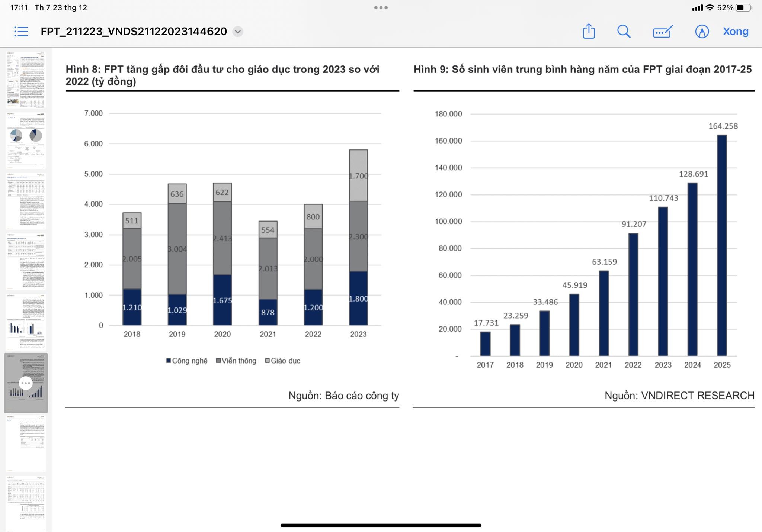This screenshot has width=762, height=532.
Task: Tap the battery status icon
Action: [743, 7]
